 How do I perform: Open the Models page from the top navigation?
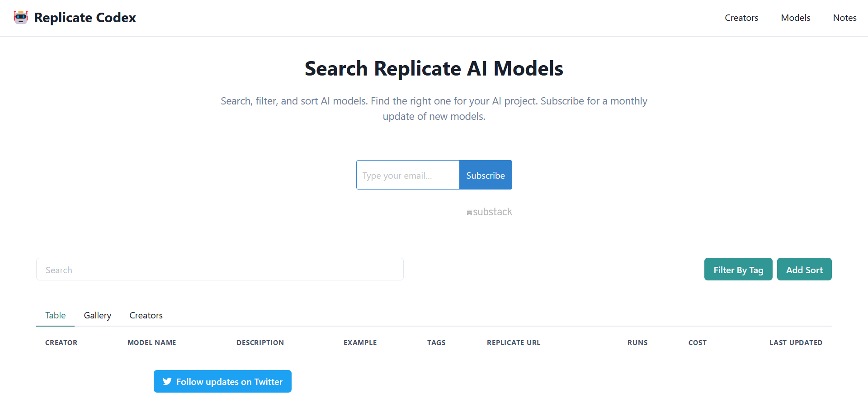tap(796, 18)
